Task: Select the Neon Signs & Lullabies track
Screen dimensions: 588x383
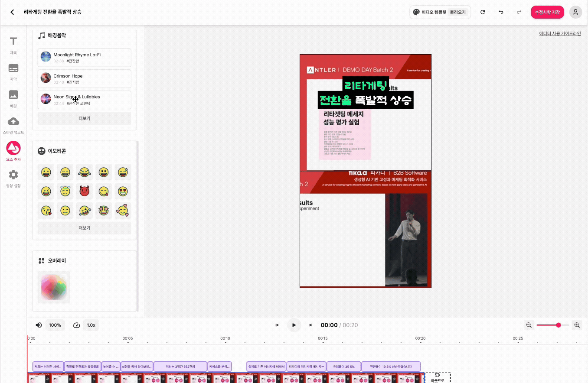Action: tap(85, 100)
